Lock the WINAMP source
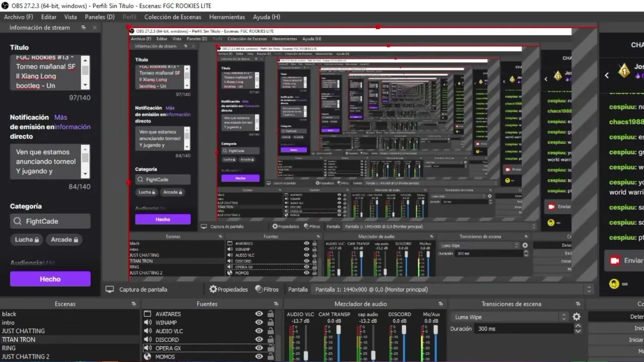644x362 pixels. click(271, 322)
